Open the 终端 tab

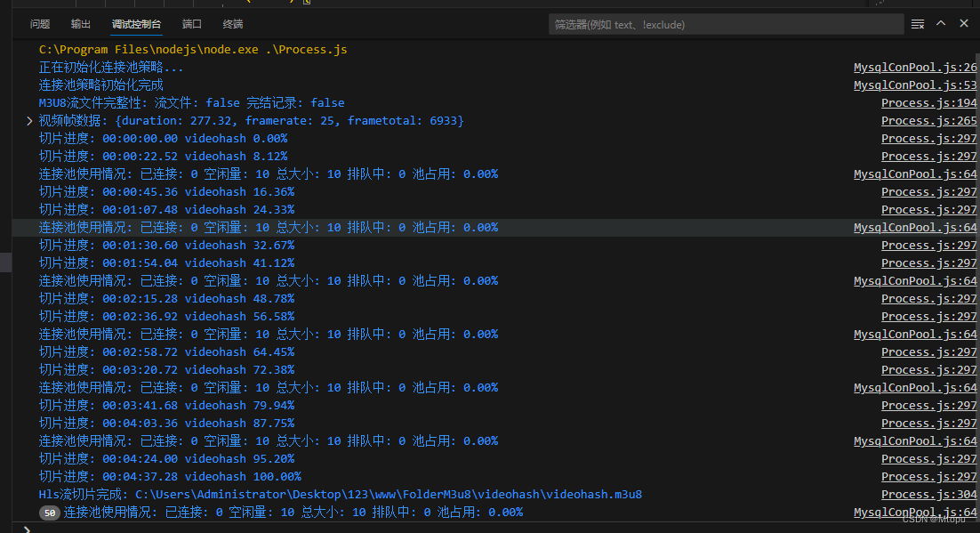click(232, 24)
